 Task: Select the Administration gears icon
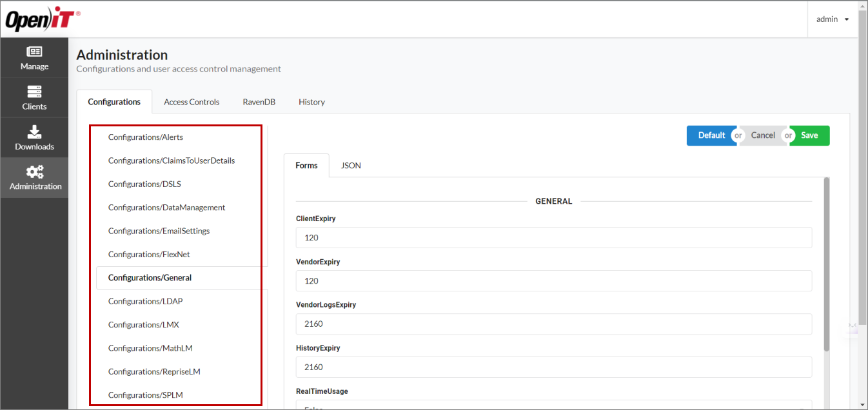35,171
